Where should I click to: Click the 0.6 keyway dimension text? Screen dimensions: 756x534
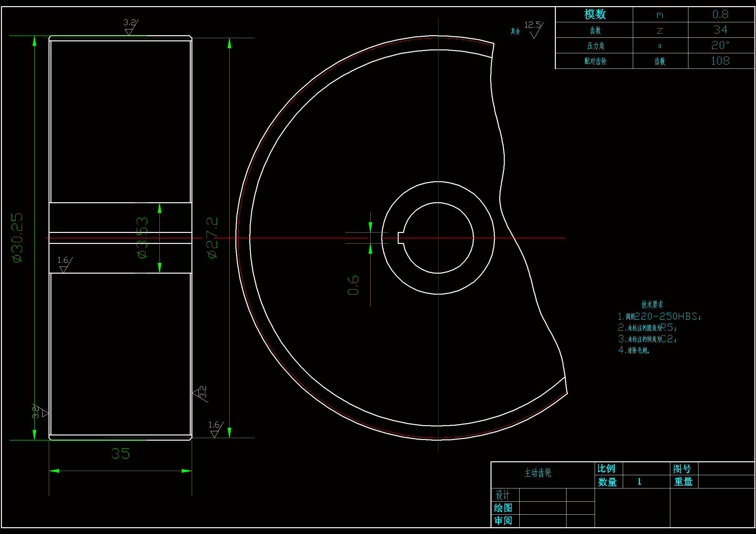point(353,285)
